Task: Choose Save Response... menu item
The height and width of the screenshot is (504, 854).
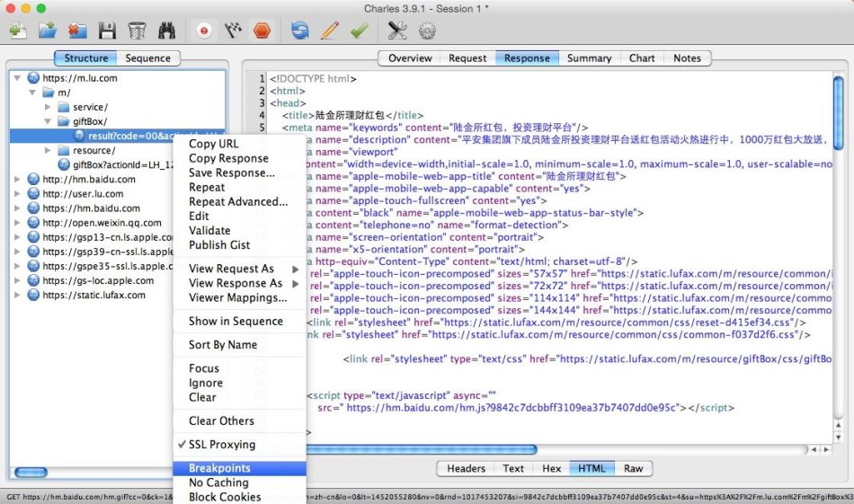Action: (x=231, y=172)
